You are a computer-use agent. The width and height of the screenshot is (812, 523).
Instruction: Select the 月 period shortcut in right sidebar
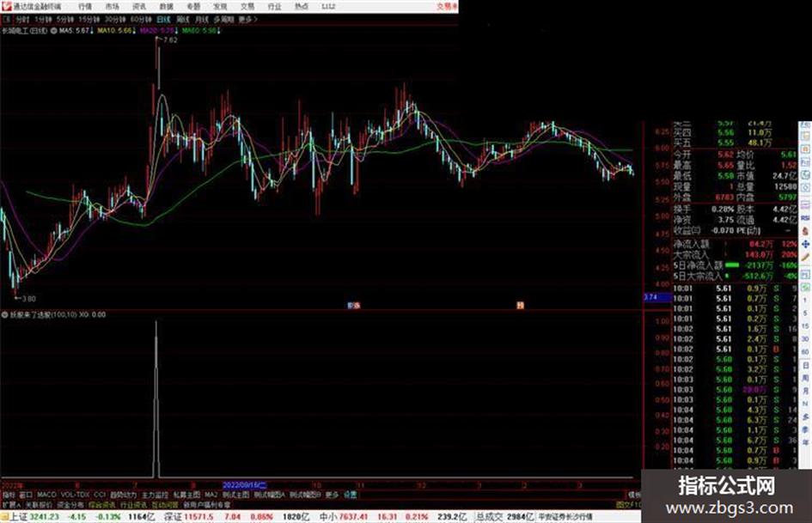pyautogui.click(x=805, y=391)
